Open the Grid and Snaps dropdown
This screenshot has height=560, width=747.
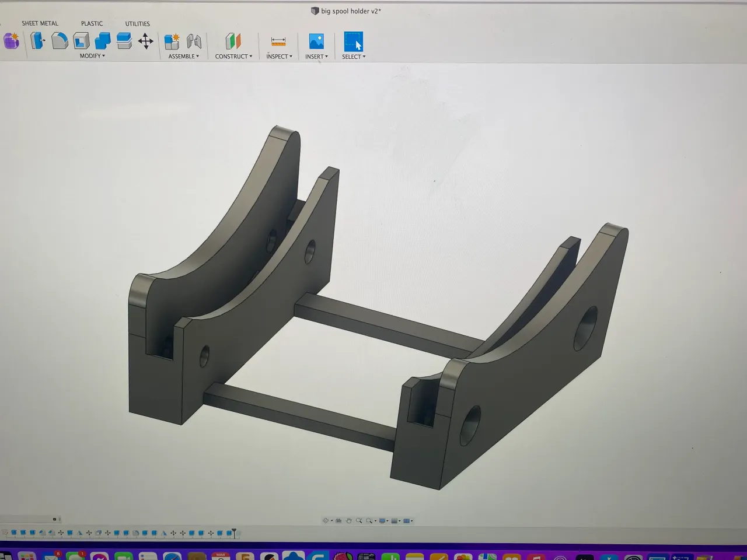(x=395, y=520)
